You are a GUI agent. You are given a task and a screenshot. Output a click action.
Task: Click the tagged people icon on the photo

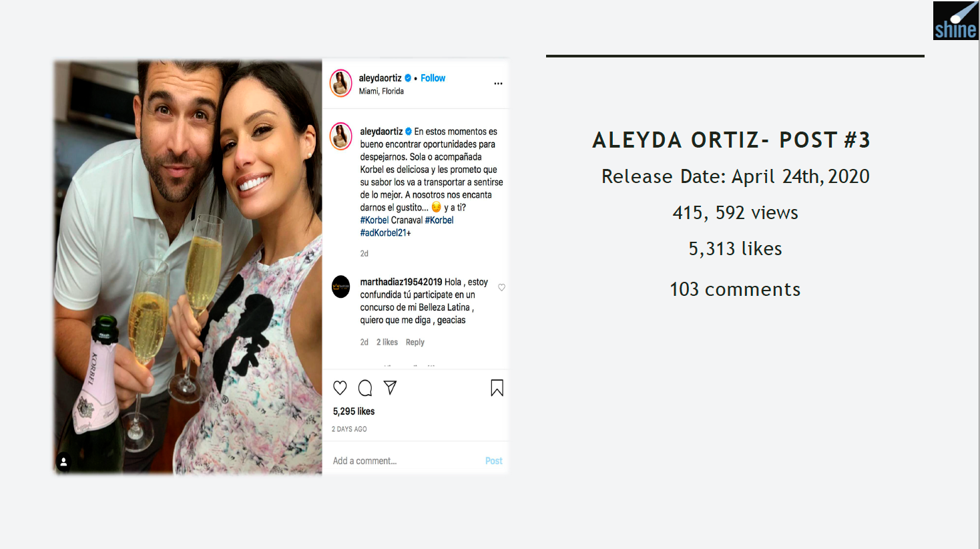click(x=64, y=462)
